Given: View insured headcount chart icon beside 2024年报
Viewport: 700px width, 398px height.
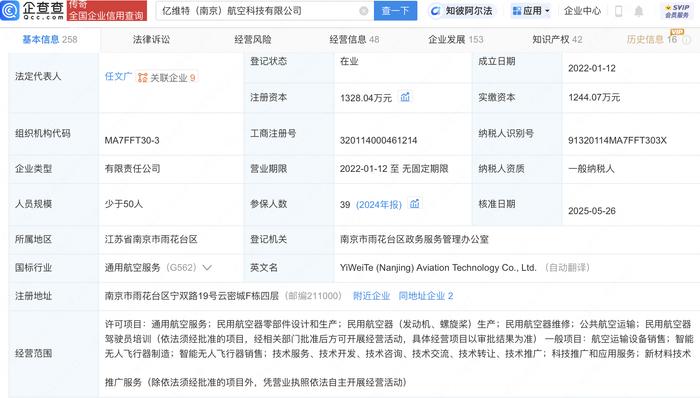Looking at the screenshot, I should [x=415, y=204].
